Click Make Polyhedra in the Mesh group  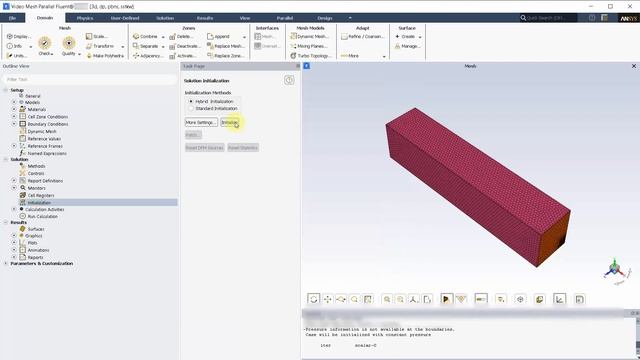(105, 56)
